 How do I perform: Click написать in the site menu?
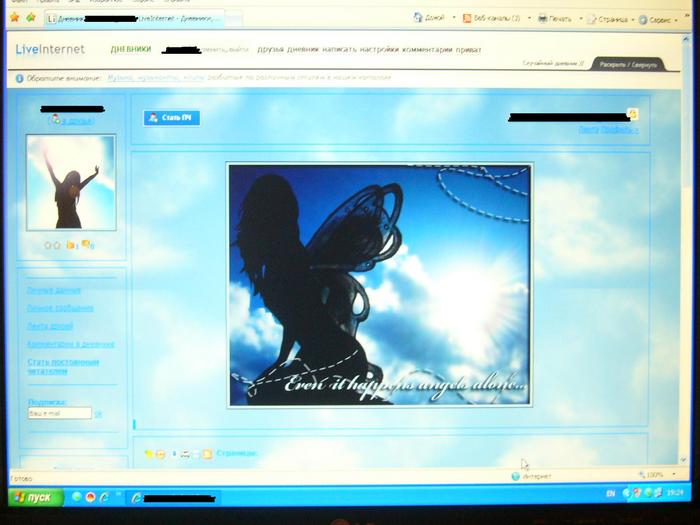[339, 50]
